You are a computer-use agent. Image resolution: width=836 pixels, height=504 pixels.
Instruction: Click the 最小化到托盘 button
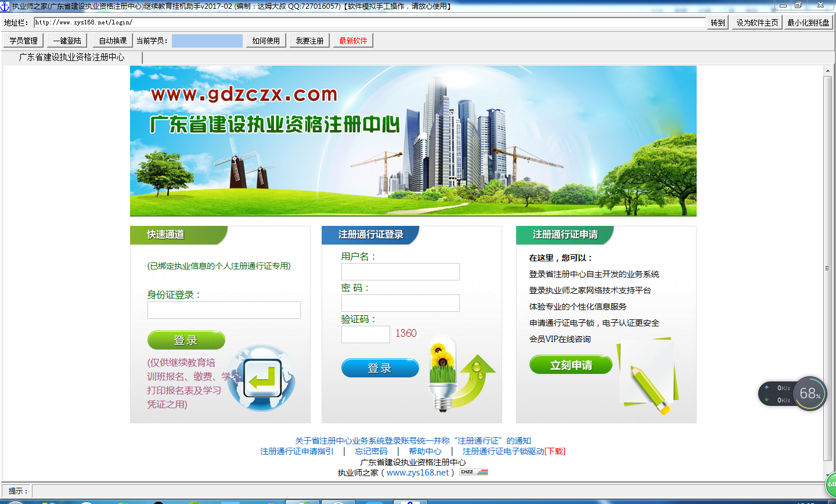tap(808, 23)
